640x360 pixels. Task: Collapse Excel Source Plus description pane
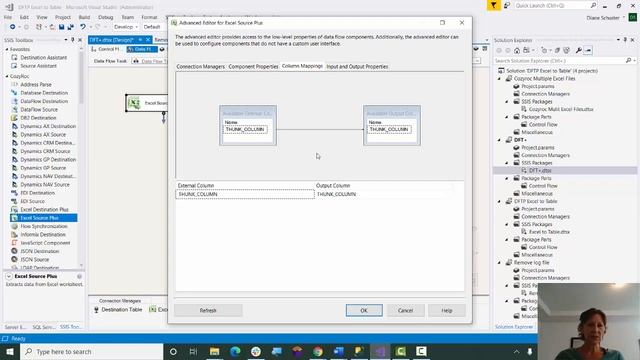click(x=9, y=276)
